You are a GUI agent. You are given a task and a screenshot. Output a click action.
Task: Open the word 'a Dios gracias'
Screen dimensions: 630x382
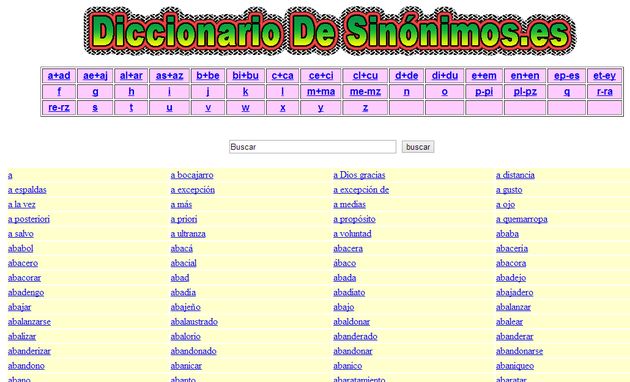pyautogui.click(x=359, y=175)
